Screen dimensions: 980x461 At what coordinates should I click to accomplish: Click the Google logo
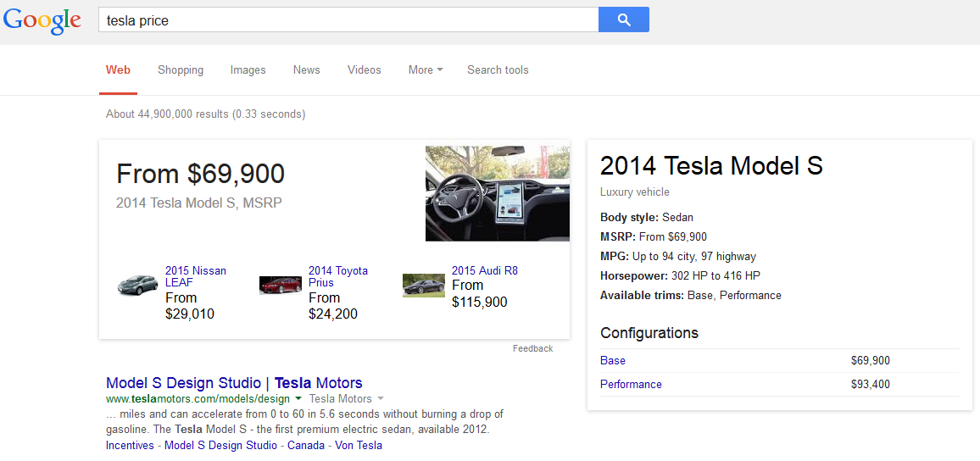pyautogui.click(x=42, y=20)
